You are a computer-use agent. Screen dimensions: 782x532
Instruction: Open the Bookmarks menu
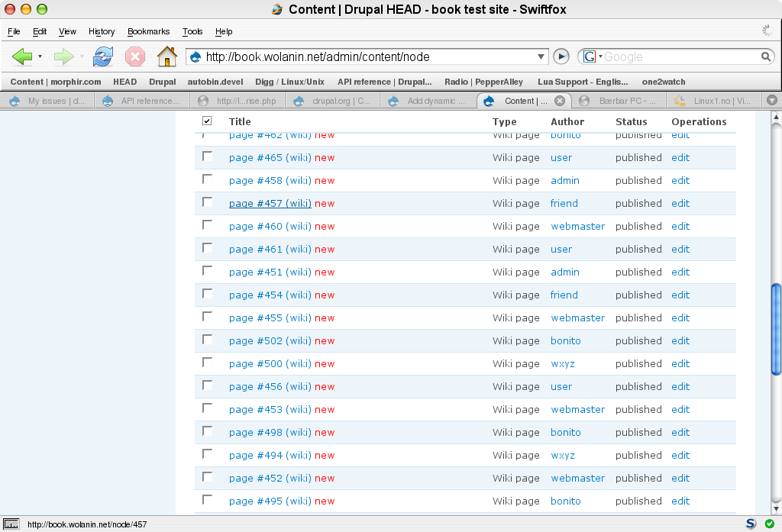[148, 31]
